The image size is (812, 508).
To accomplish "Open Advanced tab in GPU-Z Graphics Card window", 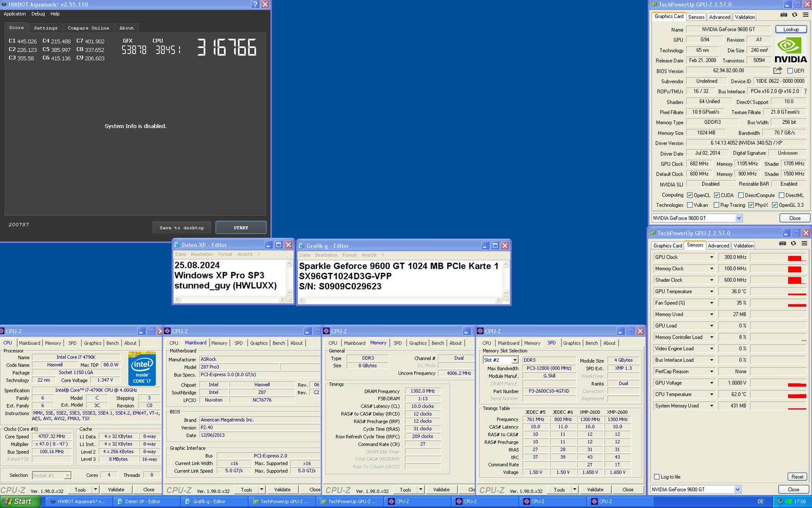I will [x=719, y=17].
